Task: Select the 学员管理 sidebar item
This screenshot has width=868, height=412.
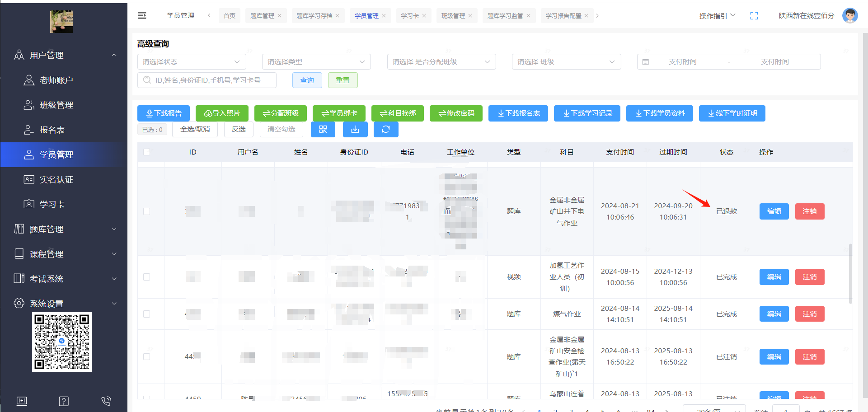Action: tap(64, 154)
